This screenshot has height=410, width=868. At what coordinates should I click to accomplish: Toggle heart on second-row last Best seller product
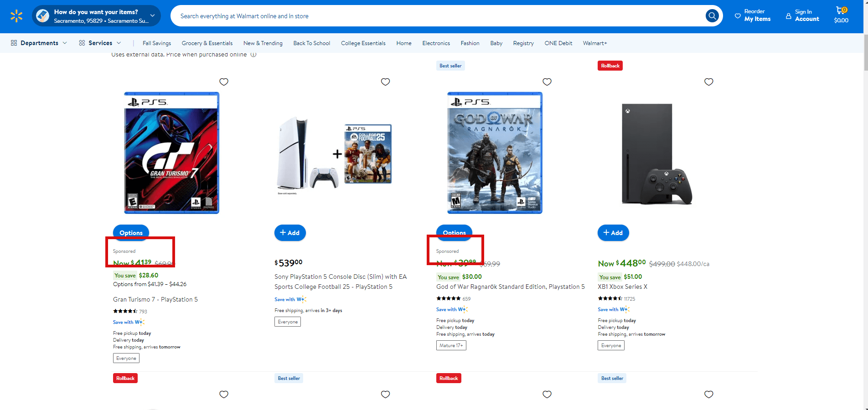click(x=709, y=395)
